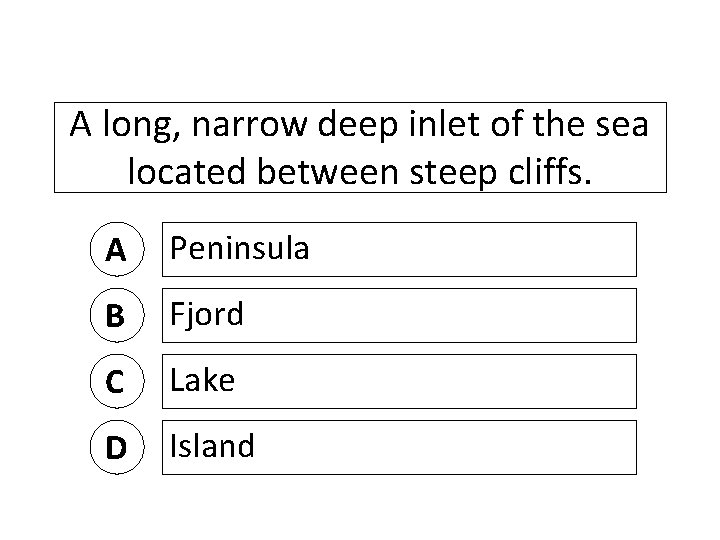The height and width of the screenshot is (540, 720).
Task: Click the question text box
Action: [359, 147]
